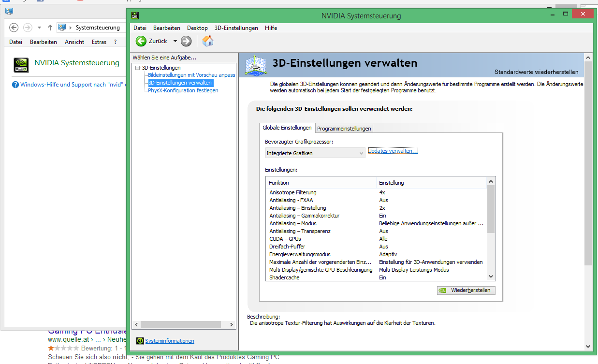This screenshot has height=364, width=598.
Task: Click main panel scrollbar up arrow
Action: tap(588, 58)
